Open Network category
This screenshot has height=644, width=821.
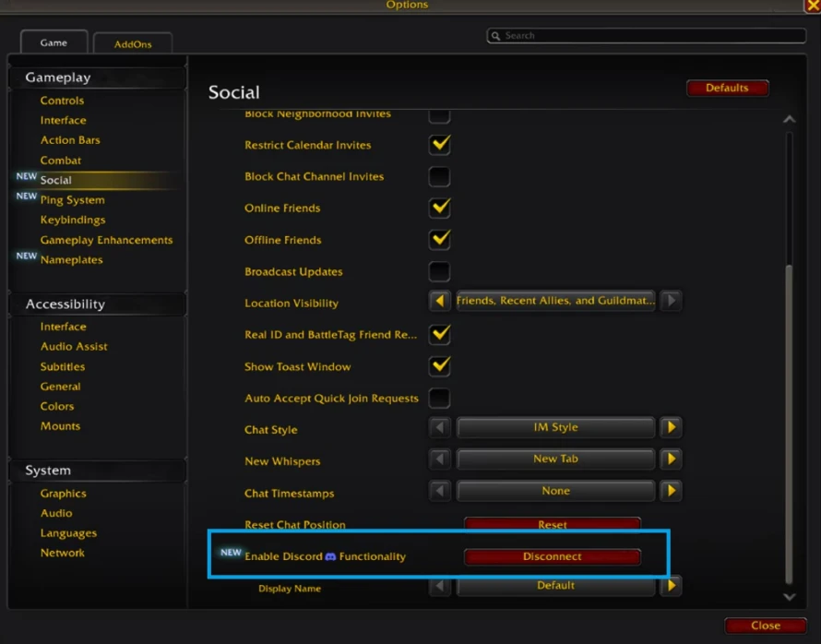coord(63,553)
